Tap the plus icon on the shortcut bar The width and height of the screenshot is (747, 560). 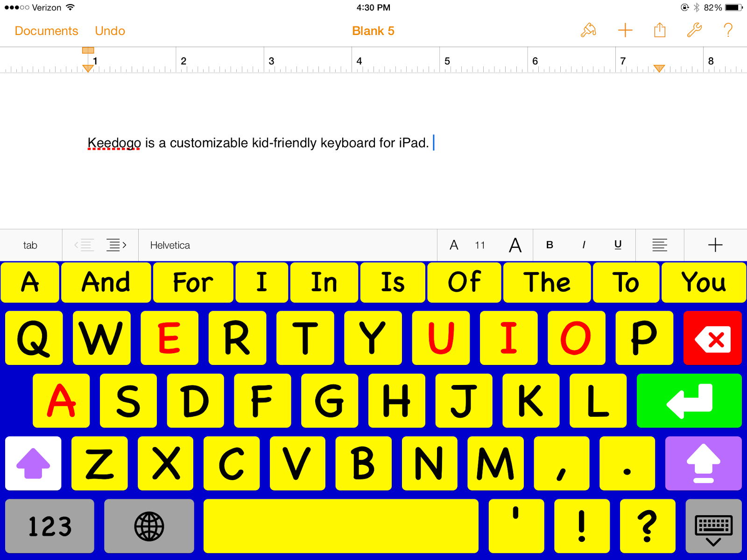pos(715,245)
